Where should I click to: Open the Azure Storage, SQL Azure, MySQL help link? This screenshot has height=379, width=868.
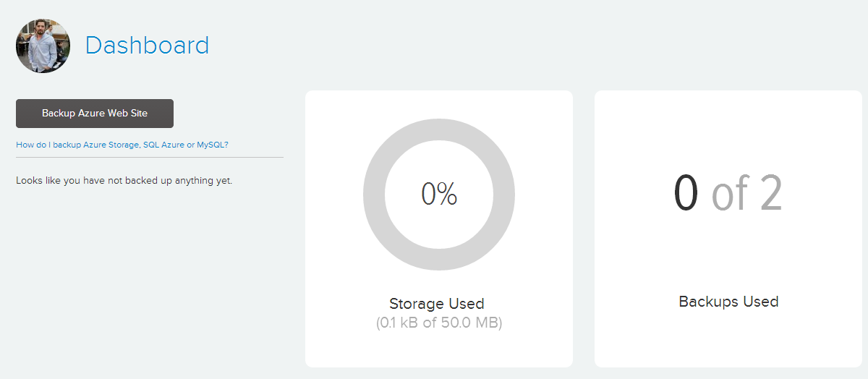pyautogui.click(x=122, y=145)
